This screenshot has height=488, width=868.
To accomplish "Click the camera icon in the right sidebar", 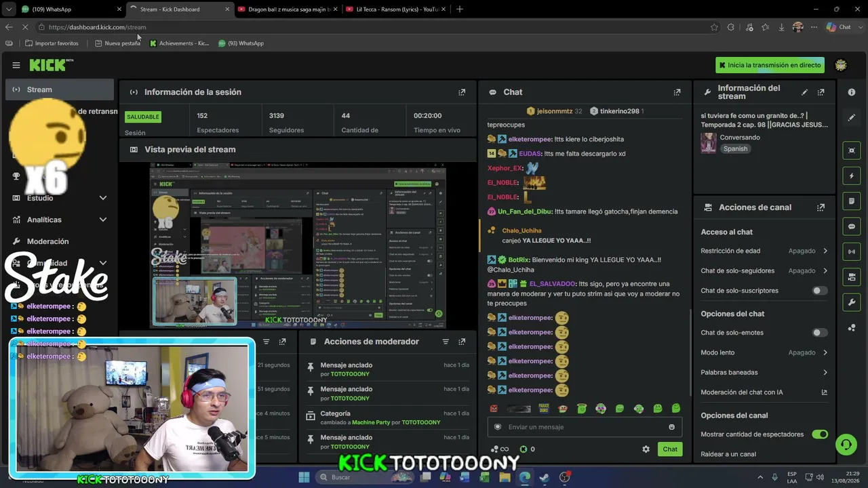I will pyautogui.click(x=852, y=277).
